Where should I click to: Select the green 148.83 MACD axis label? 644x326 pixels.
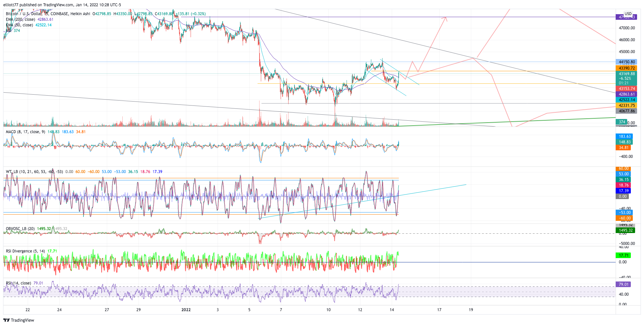tap(624, 142)
